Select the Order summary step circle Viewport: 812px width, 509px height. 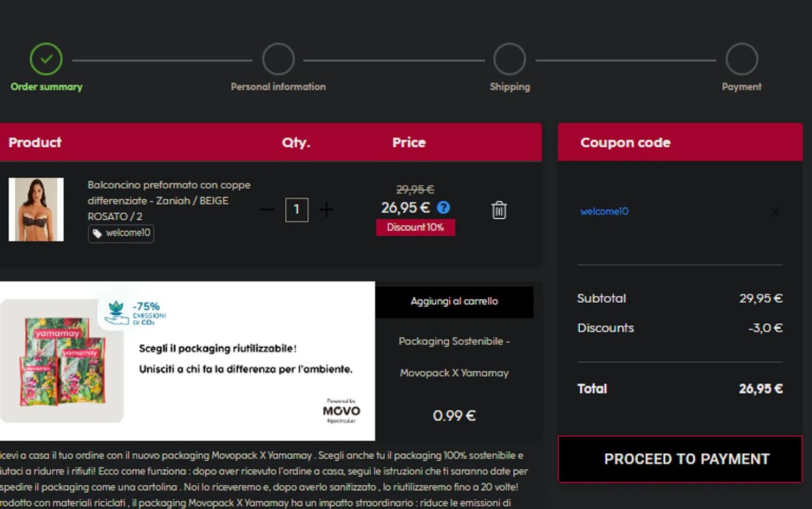(46, 59)
